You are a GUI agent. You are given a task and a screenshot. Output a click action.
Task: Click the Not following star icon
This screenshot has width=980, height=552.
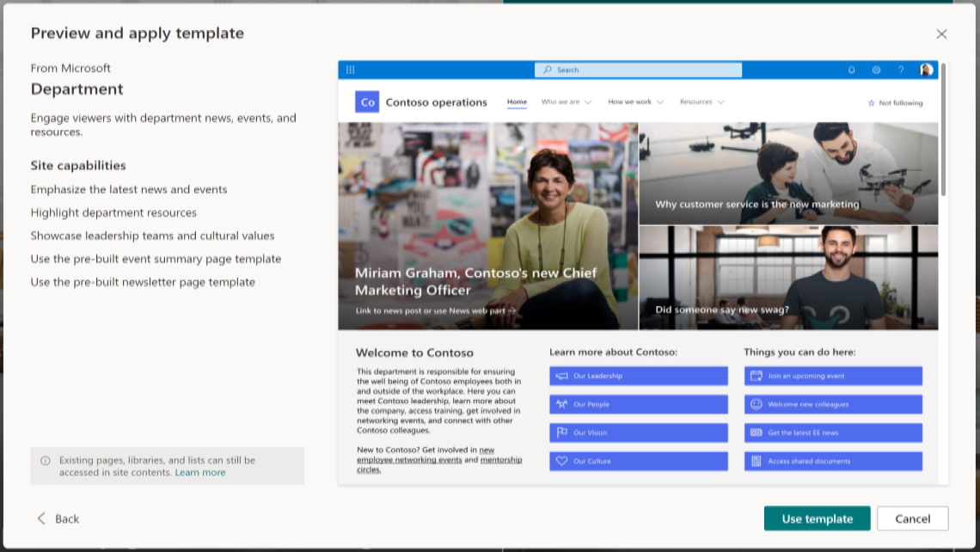click(x=871, y=103)
